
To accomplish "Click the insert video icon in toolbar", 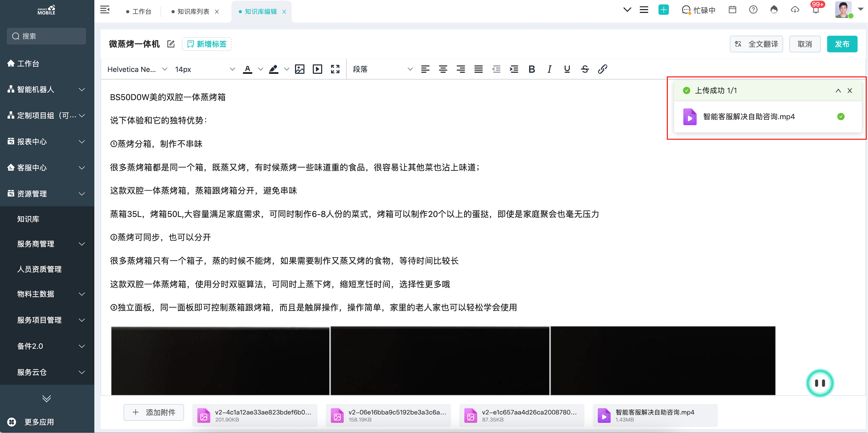I will [317, 69].
